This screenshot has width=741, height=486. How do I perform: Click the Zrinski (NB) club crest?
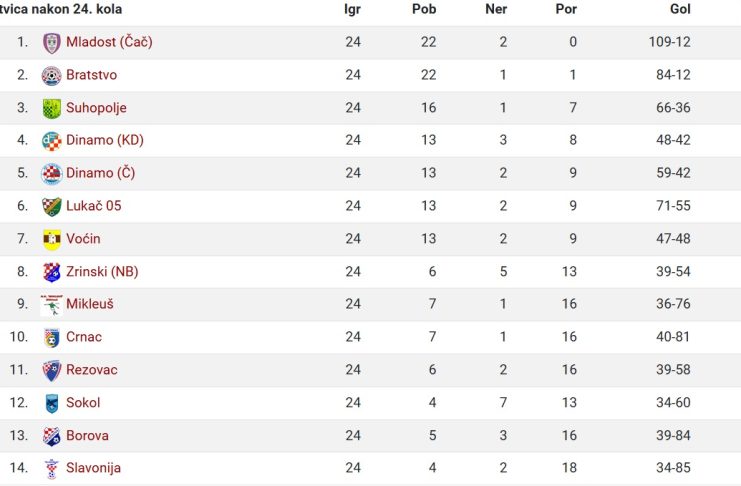pyautogui.click(x=52, y=272)
